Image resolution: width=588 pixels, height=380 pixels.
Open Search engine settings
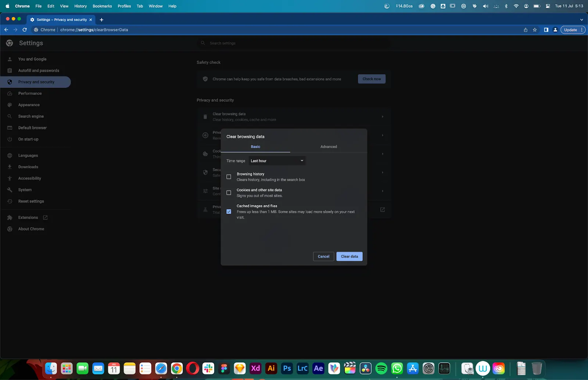31,116
